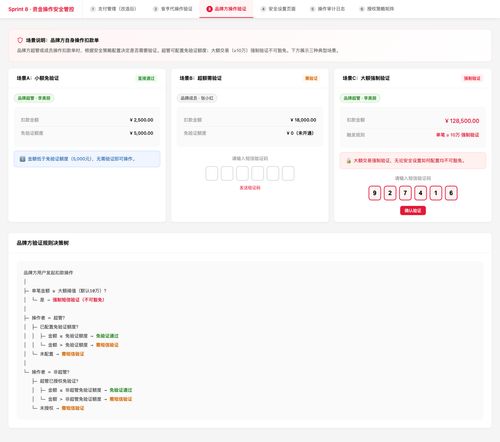
Task: Open tab 1 支付管理（改造后）
Action: point(113,9)
